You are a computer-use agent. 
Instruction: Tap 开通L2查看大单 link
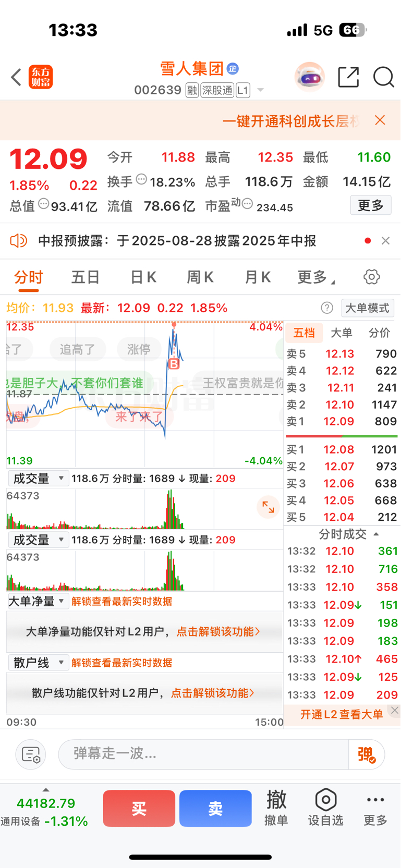pyautogui.click(x=342, y=714)
